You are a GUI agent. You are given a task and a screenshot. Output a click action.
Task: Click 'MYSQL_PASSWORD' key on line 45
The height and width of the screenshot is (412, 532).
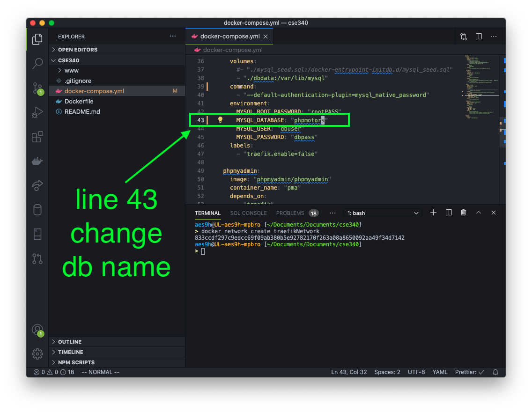click(x=260, y=137)
